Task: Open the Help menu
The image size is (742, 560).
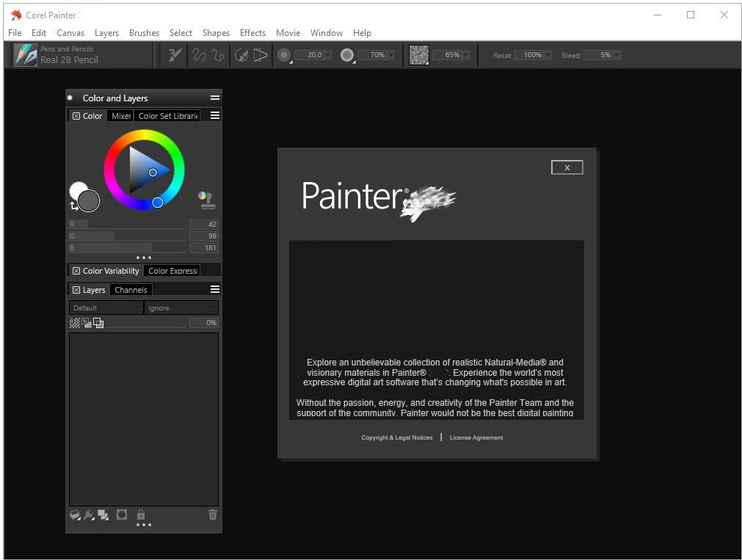Action: (x=362, y=33)
